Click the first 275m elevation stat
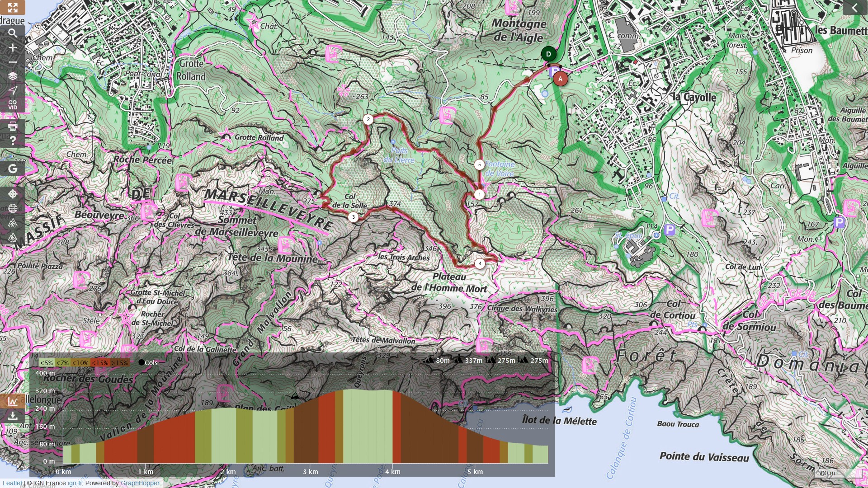The image size is (868, 488). 500,361
